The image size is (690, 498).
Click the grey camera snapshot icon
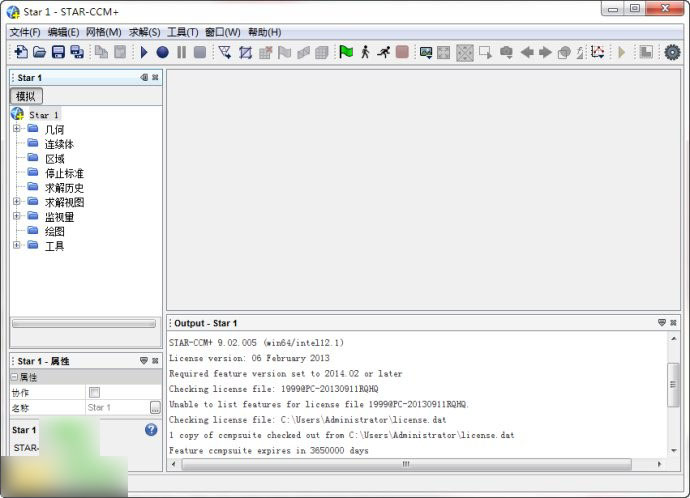point(506,53)
